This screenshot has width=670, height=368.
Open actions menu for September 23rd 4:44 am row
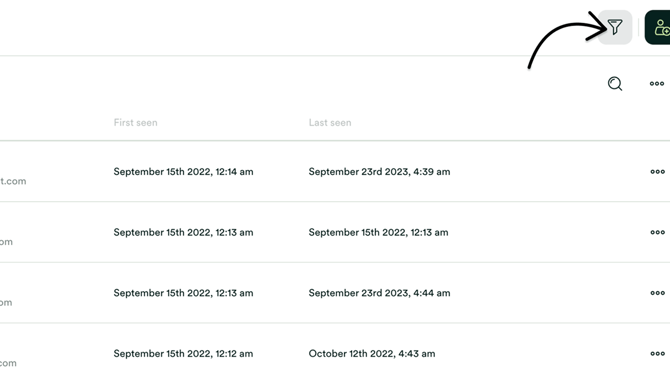pos(657,293)
